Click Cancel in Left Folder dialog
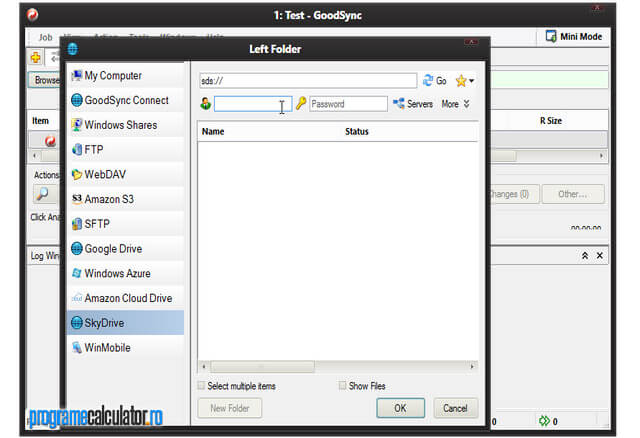 [456, 408]
